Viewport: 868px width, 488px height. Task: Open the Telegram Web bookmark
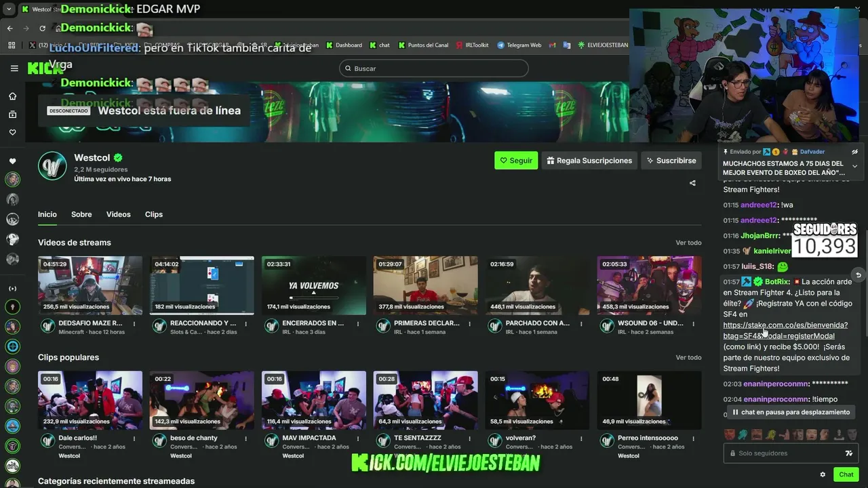tap(519, 45)
